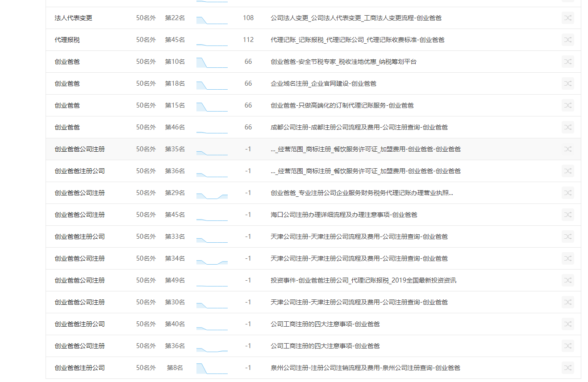Open 代理记账_记账报税 page title link
This screenshot has width=588, height=382.
pyautogui.click(x=358, y=40)
